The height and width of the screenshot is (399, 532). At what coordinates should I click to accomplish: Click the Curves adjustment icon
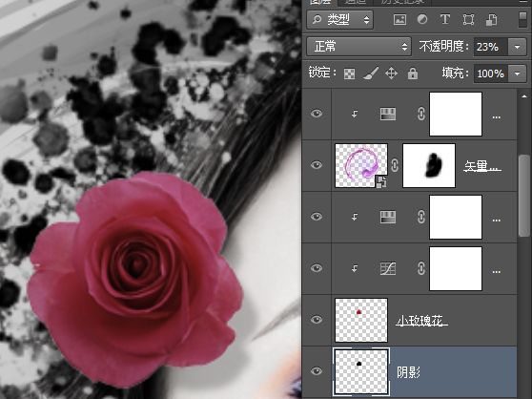tap(388, 268)
